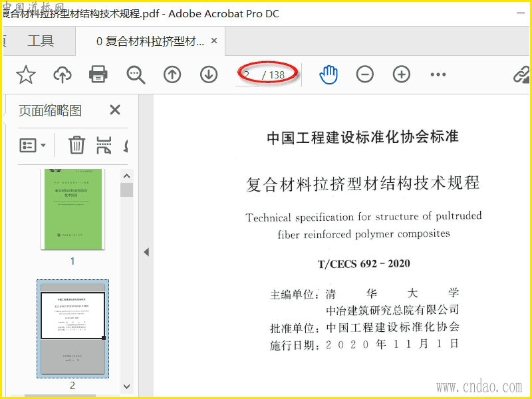Select page 2 thumbnail

[73, 329]
